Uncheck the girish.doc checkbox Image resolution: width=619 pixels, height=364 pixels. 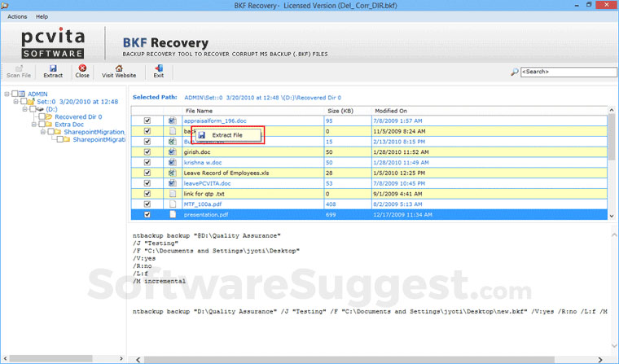click(x=147, y=151)
